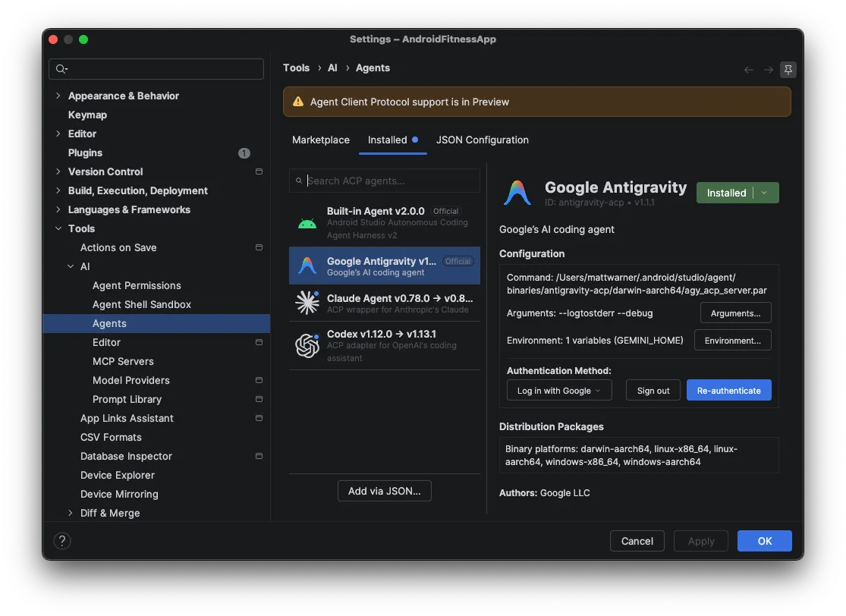Click the warning icon in Preview banner
846x616 pixels.
(x=298, y=102)
